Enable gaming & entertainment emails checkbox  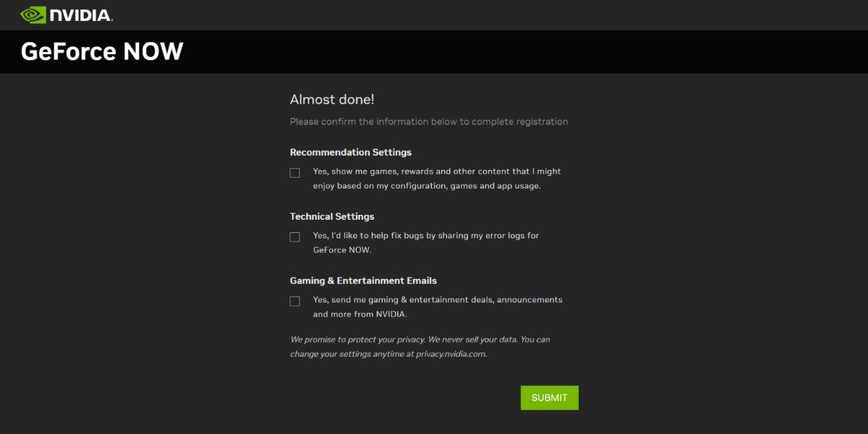pyautogui.click(x=295, y=301)
